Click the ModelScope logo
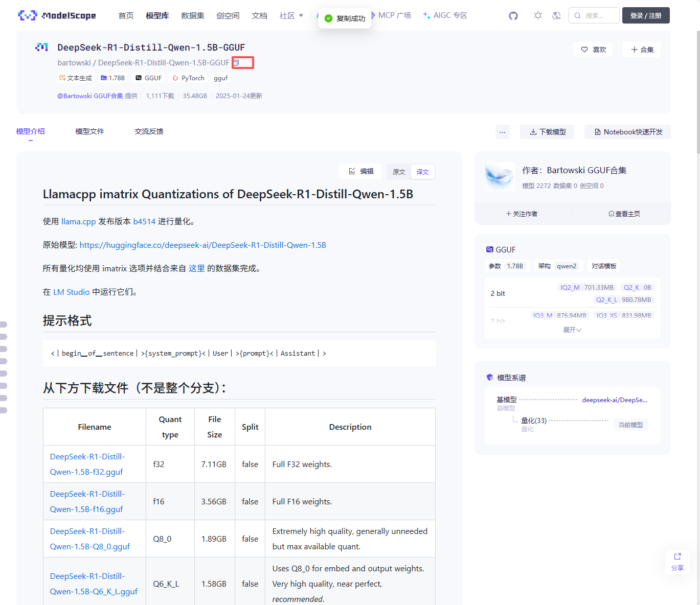 [x=57, y=15]
